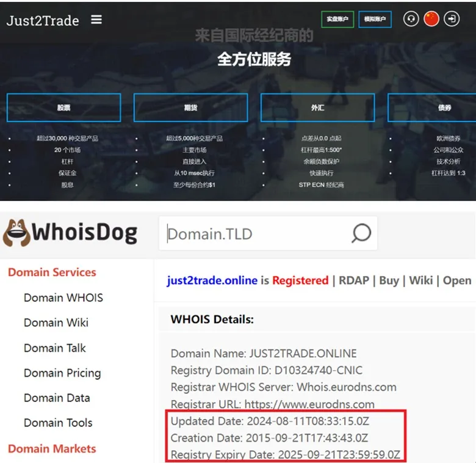Click the 超过5,000种交易产品 item

point(194,139)
